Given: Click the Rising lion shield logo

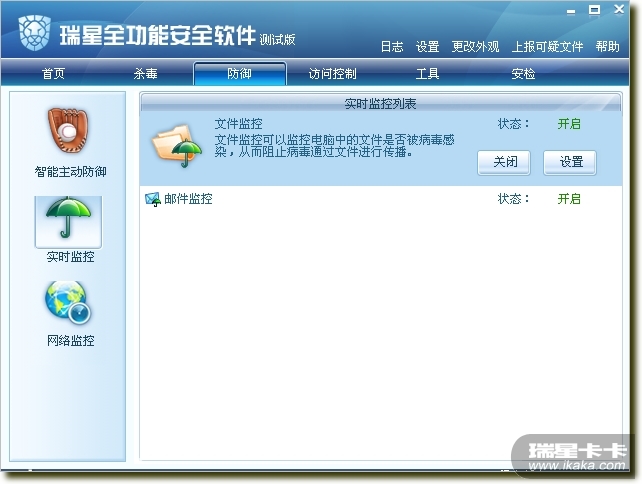Looking at the screenshot, I should [x=34, y=33].
